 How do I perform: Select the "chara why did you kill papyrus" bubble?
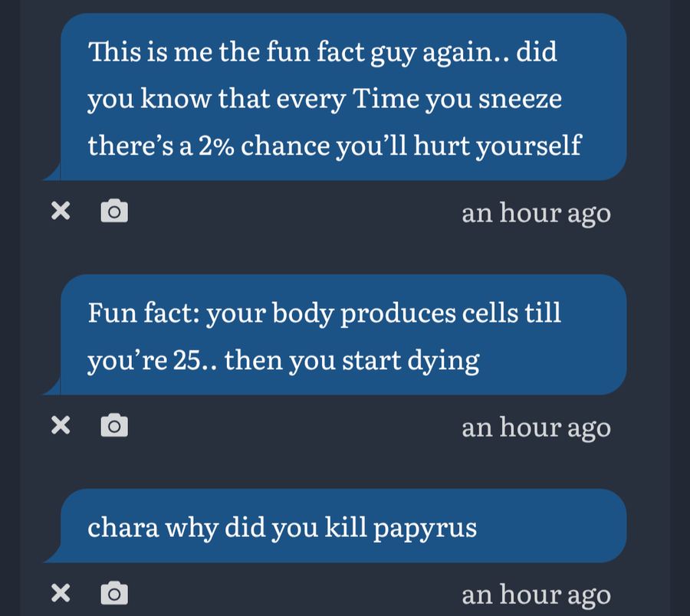click(341, 528)
